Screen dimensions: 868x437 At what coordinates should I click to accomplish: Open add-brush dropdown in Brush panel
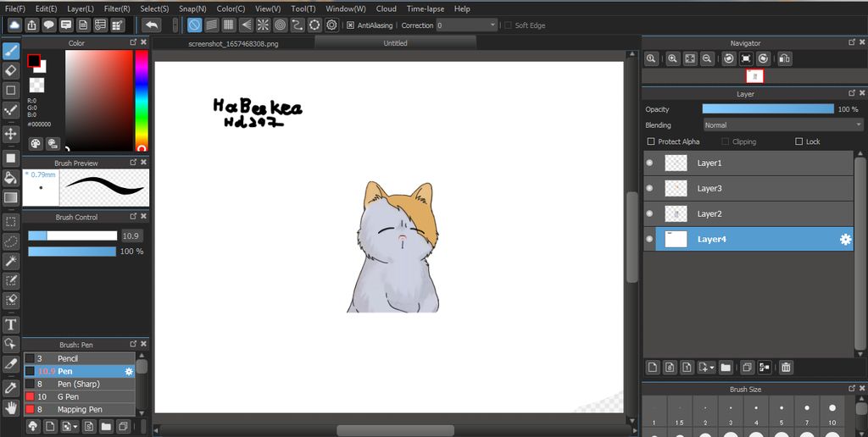75,427
